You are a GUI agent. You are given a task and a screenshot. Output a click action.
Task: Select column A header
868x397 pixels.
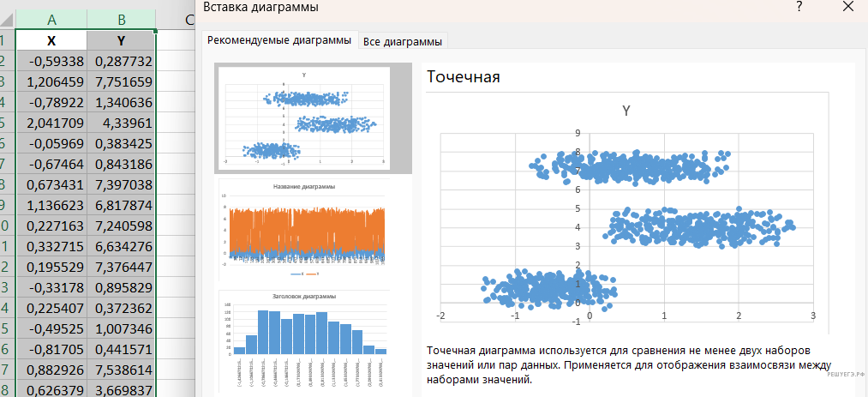51,20
